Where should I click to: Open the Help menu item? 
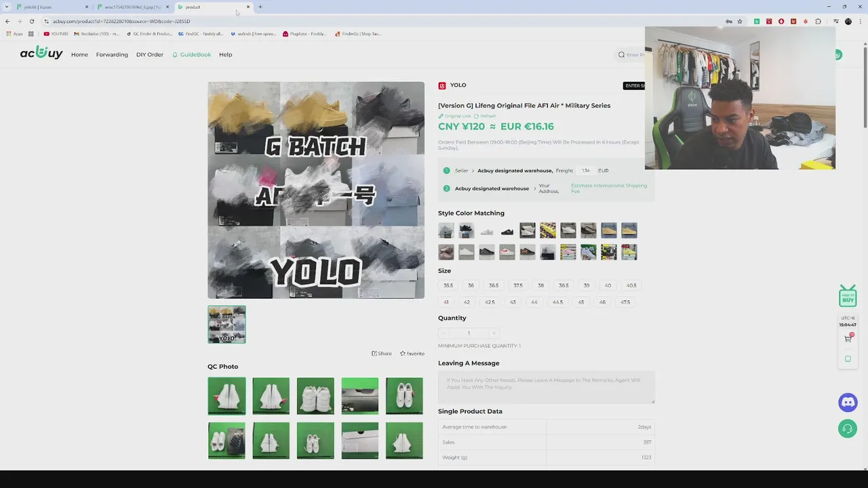coord(226,55)
